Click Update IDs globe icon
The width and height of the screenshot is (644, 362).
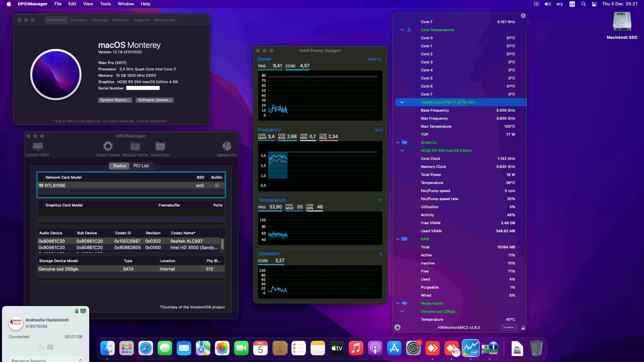pyautogui.click(x=226, y=146)
